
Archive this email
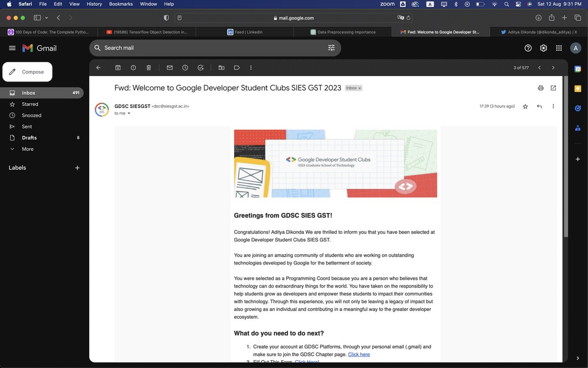coord(118,68)
